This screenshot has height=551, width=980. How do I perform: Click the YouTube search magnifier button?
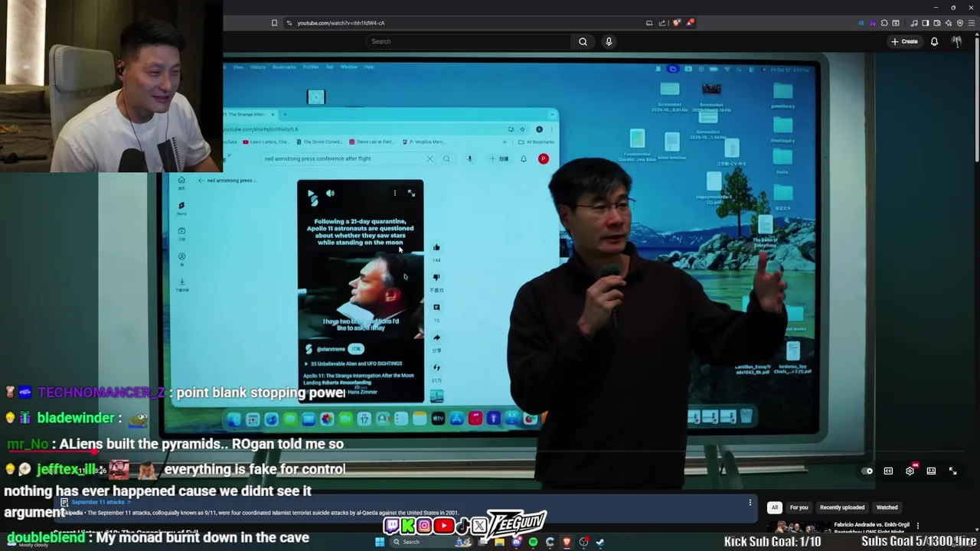[x=583, y=41]
